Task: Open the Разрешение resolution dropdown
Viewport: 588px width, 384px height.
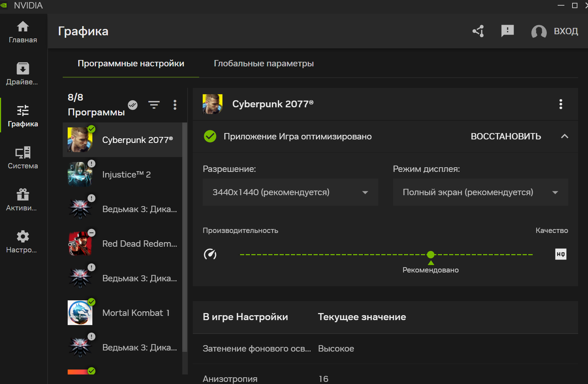Action: point(290,192)
